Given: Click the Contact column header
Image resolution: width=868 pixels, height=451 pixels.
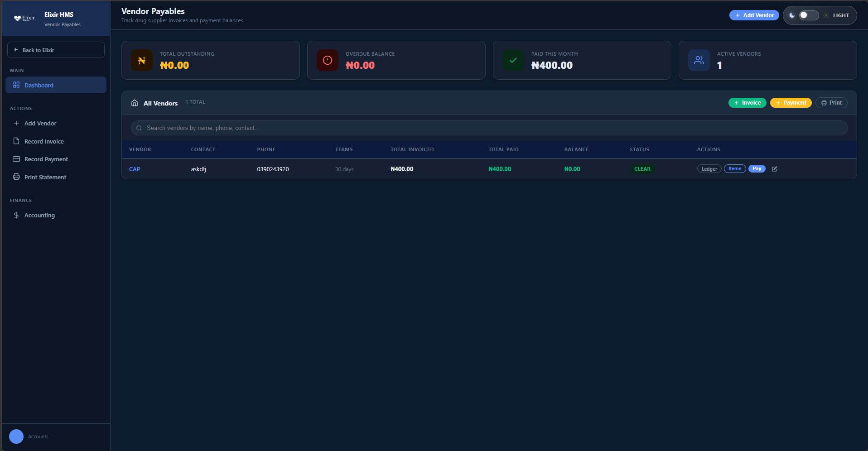Looking at the screenshot, I should coord(203,149).
